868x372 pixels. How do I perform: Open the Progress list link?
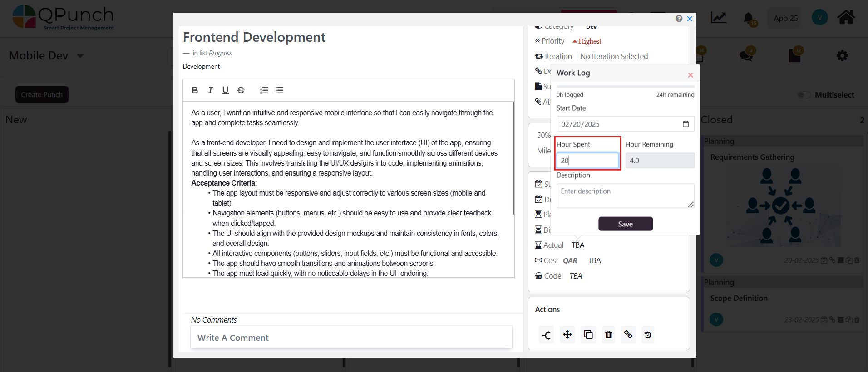tap(220, 53)
